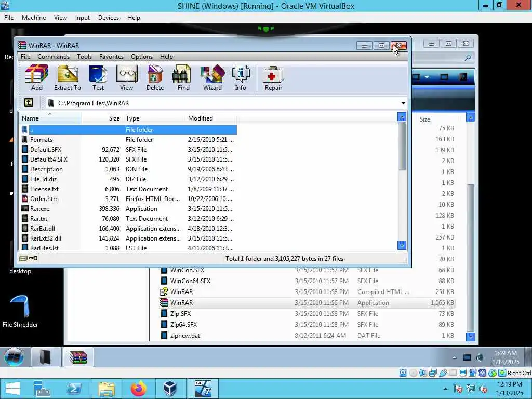Click the WinRAR file list scroll up arrow
The width and height of the screenshot is (532, 399).
[402, 117]
